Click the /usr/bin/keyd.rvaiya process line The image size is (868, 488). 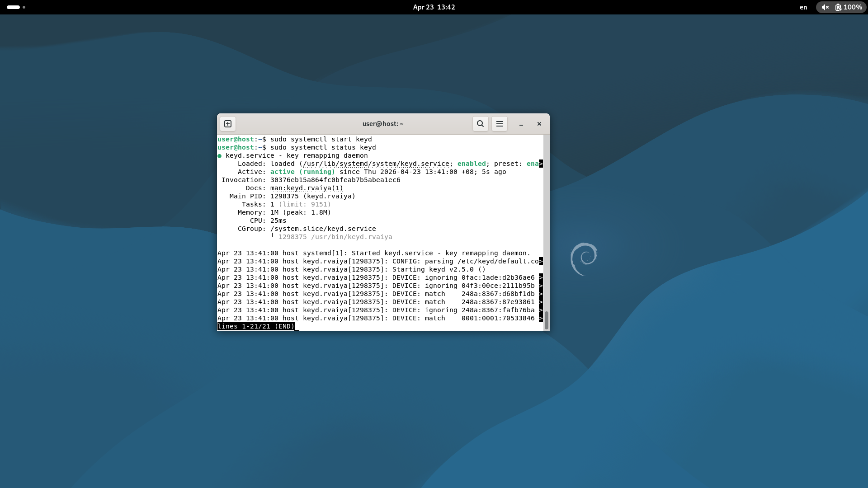pos(335,237)
